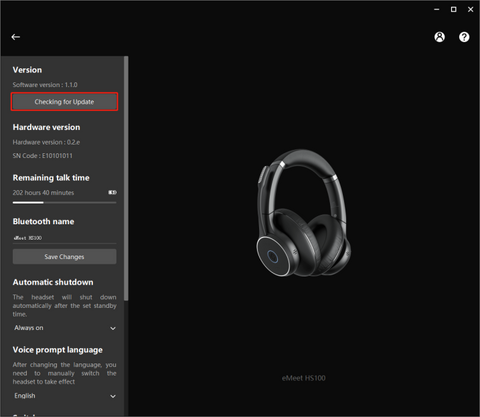
Task: Open the English voice prompt language dropdown
Action: pos(64,396)
